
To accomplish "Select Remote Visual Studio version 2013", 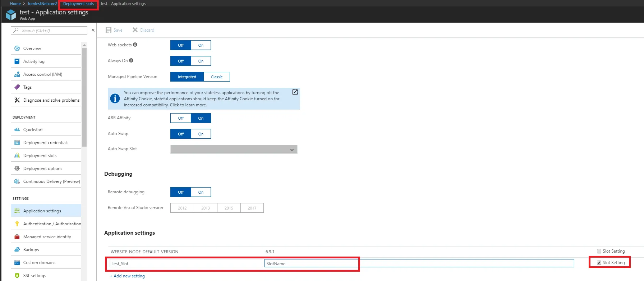I will 206,208.
